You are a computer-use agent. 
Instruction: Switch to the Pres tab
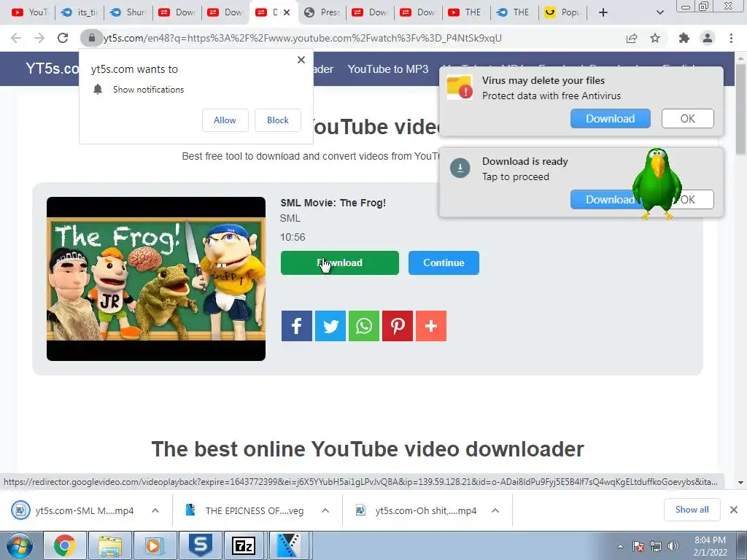(322, 12)
